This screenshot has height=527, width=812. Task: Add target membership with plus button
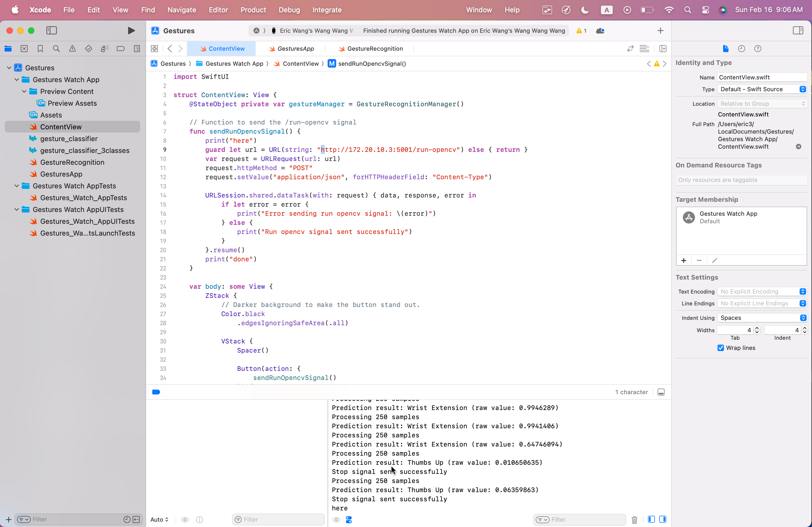[x=684, y=261]
